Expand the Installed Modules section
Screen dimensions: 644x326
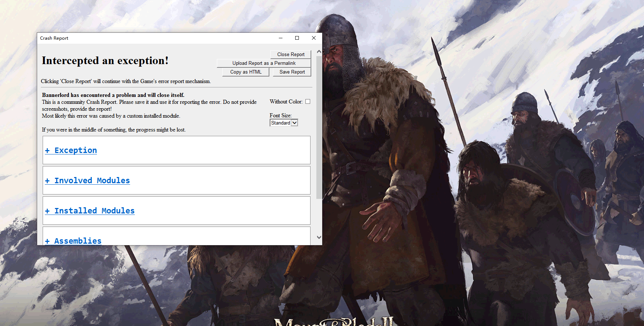[x=90, y=211]
